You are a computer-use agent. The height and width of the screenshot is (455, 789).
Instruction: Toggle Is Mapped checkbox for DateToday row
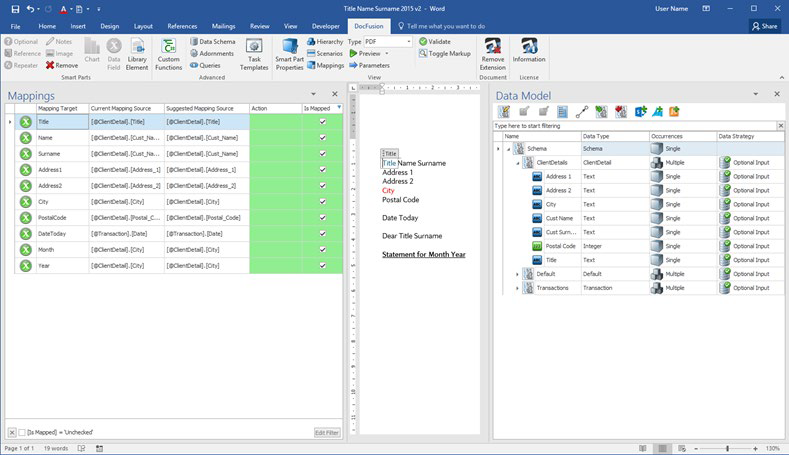point(323,234)
